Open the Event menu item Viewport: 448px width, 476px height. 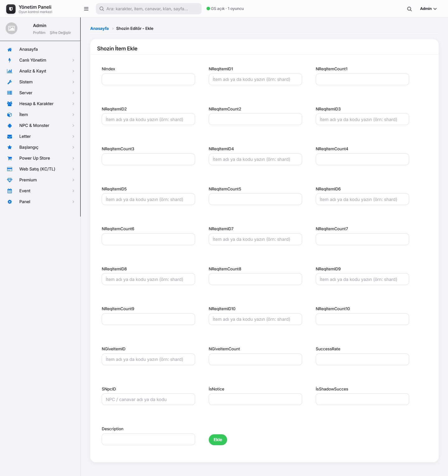pyautogui.click(x=40, y=191)
